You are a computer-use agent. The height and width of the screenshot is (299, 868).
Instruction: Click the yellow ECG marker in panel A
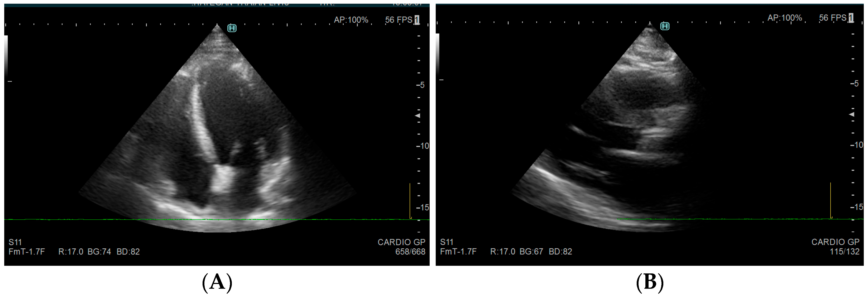pos(410,201)
